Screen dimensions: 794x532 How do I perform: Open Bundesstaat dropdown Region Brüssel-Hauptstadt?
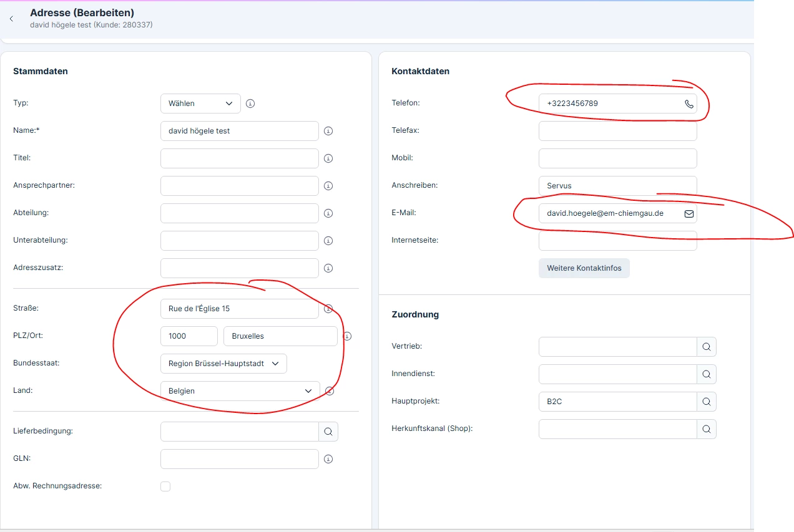coord(223,364)
